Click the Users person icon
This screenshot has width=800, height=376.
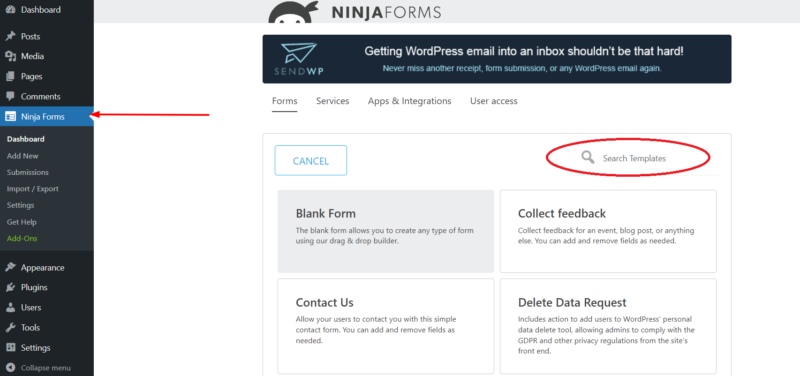click(x=10, y=308)
